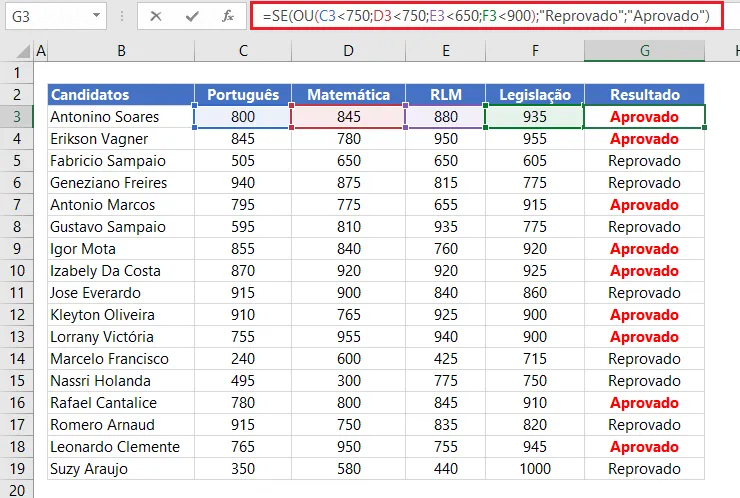Select column C header

coord(243,51)
